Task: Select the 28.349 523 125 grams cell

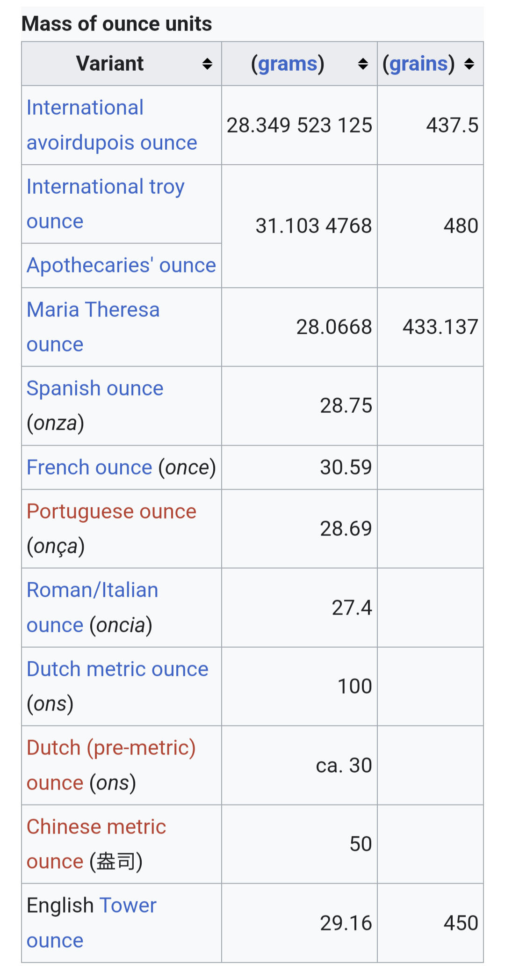Action: coord(299,125)
